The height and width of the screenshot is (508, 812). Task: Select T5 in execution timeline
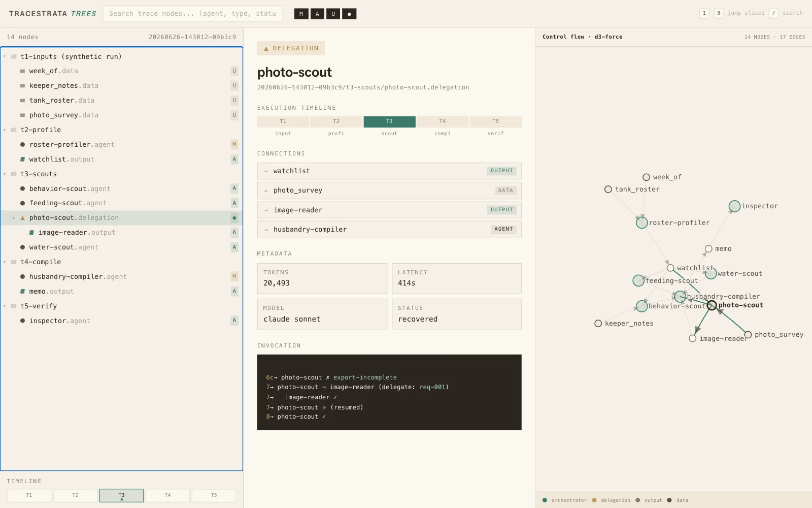tap(496, 122)
